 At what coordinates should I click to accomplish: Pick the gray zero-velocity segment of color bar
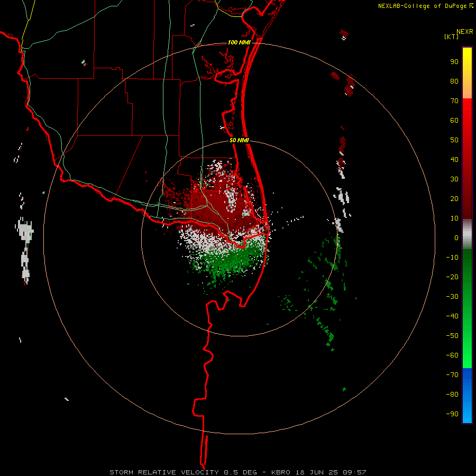(467, 234)
